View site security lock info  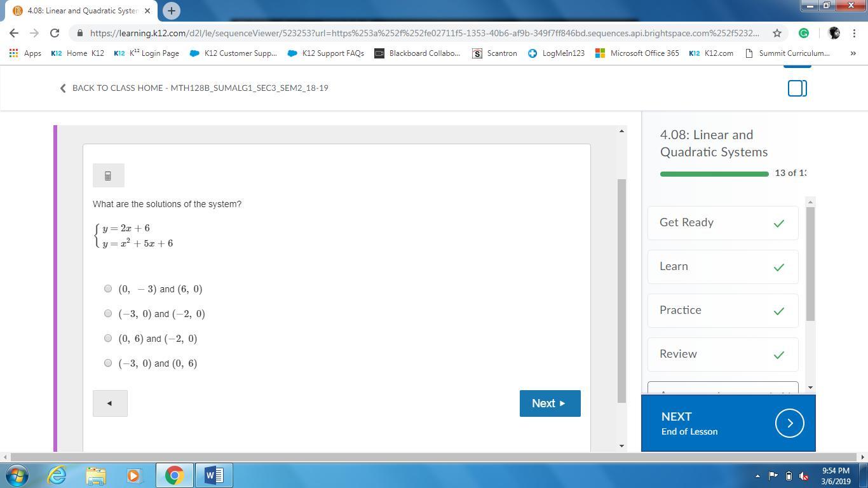79,33
